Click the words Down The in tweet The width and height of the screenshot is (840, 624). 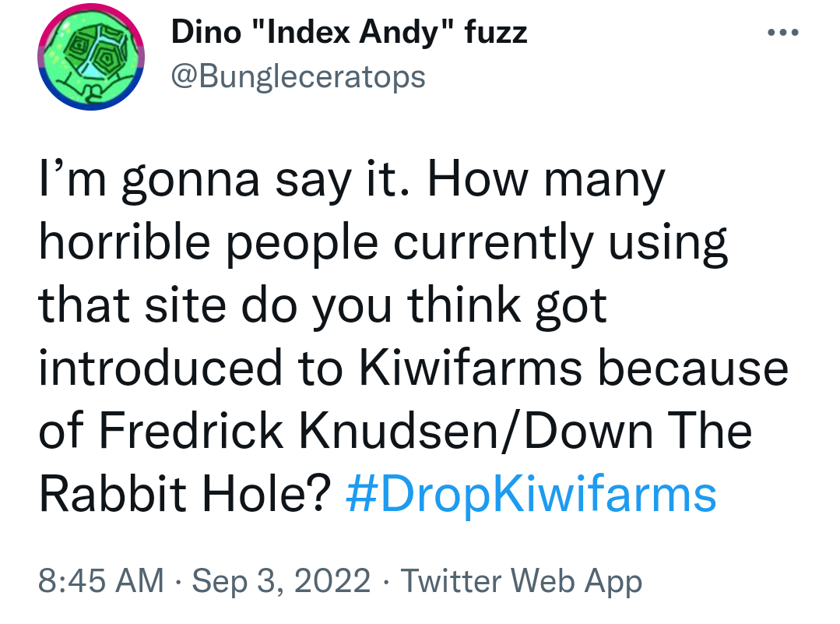(x=638, y=431)
